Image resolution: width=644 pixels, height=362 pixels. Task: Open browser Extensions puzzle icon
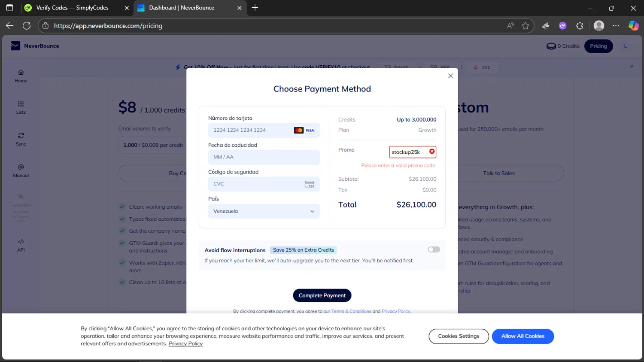click(580, 26)
